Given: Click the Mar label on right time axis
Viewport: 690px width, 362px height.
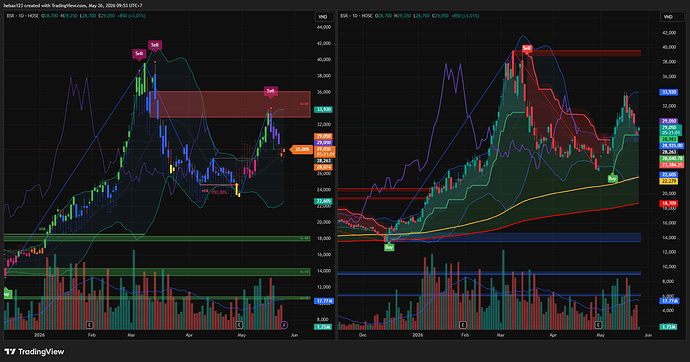Looking at the screenshot, I should pyautogui.click(x=500, y=335).
